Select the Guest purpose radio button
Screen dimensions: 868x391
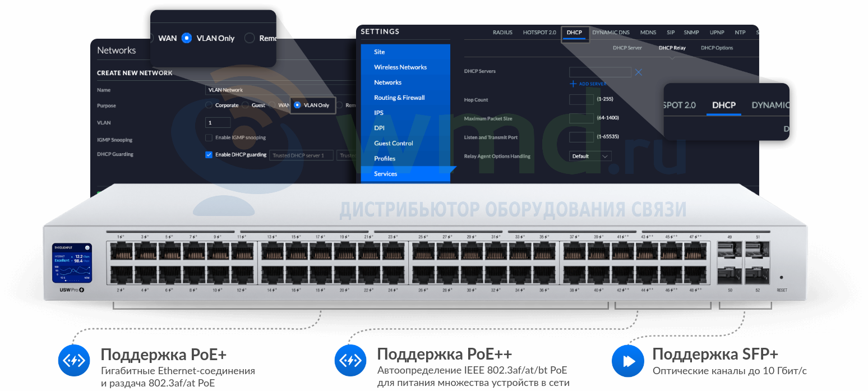246,105
